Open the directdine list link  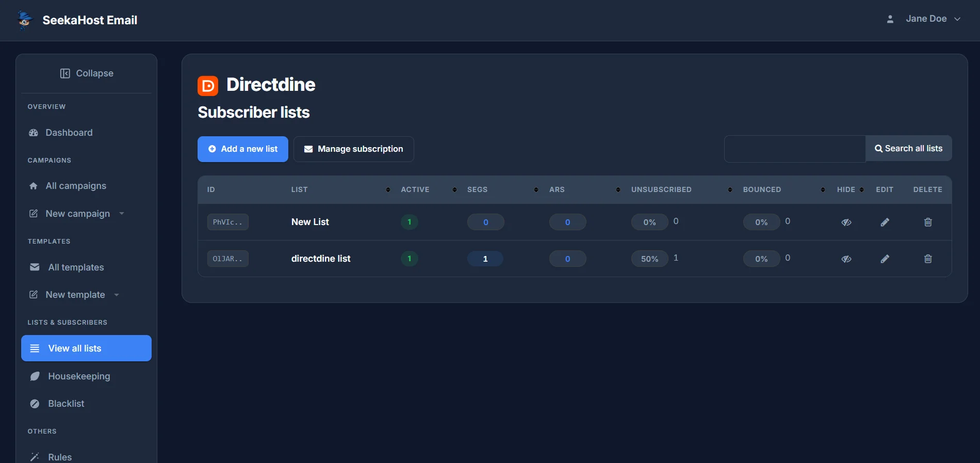coord(321,259)
